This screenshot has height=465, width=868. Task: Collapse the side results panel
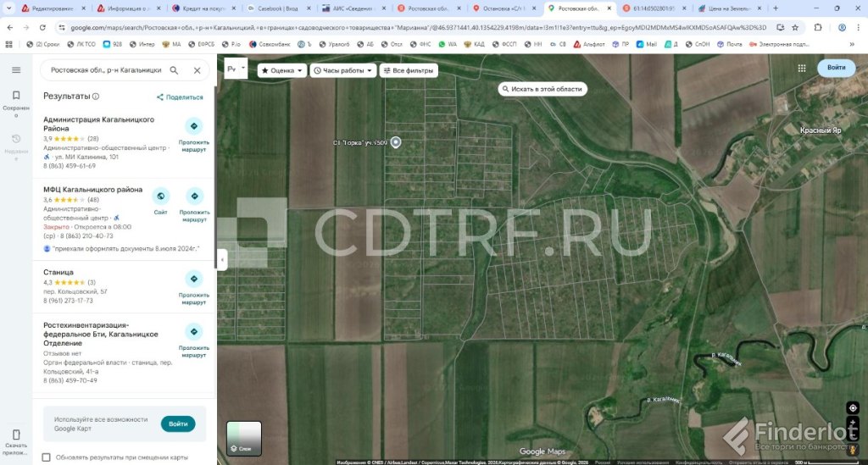click(x=222, y=258)
